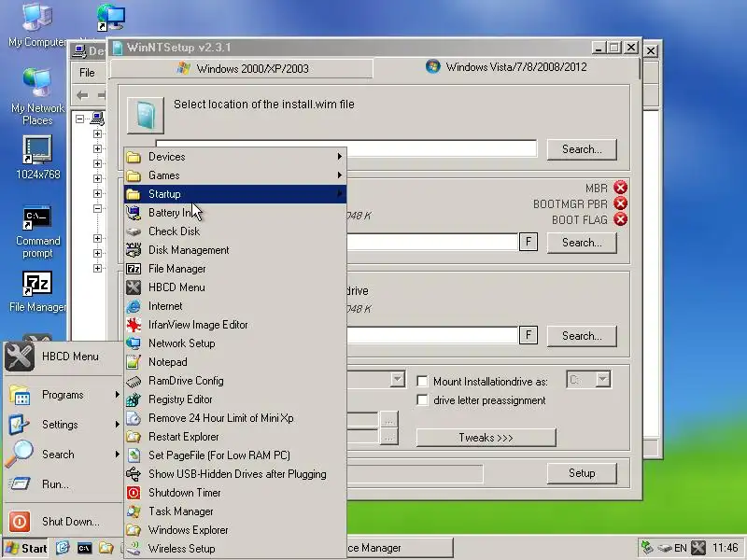Open HBCD Menu entry in programs list
Viewport: 747px width, 560px height.
[235, 287]
